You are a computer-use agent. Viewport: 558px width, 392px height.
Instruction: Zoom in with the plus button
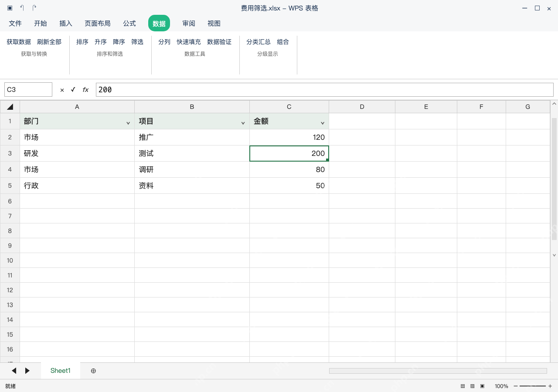(550, 386)
